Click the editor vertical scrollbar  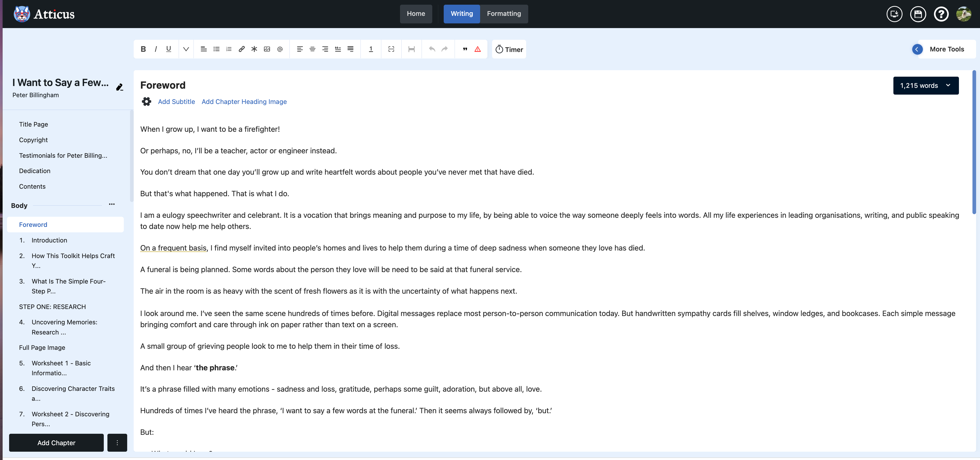(x=974, y=143)
